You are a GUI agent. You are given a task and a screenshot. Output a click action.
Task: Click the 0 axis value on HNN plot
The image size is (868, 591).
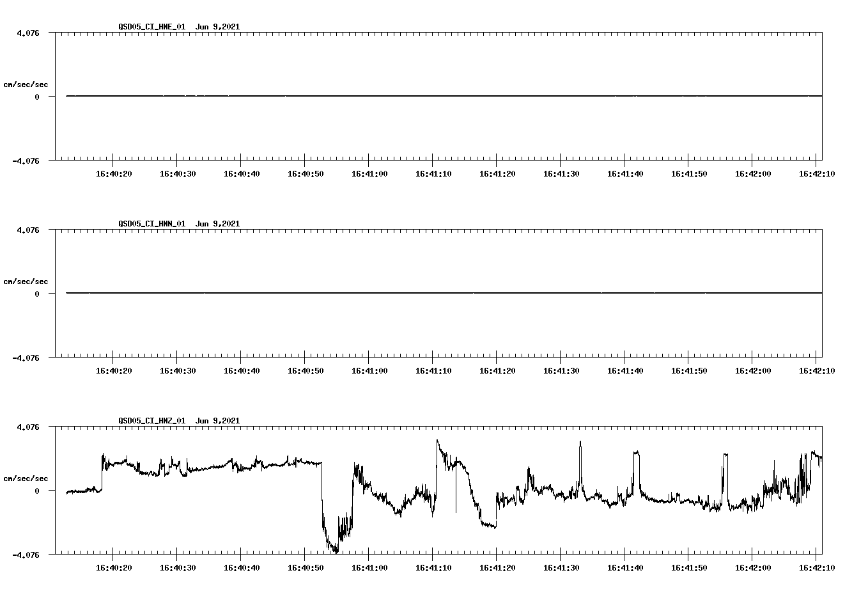pyautogui.click(x=37, y=294)
